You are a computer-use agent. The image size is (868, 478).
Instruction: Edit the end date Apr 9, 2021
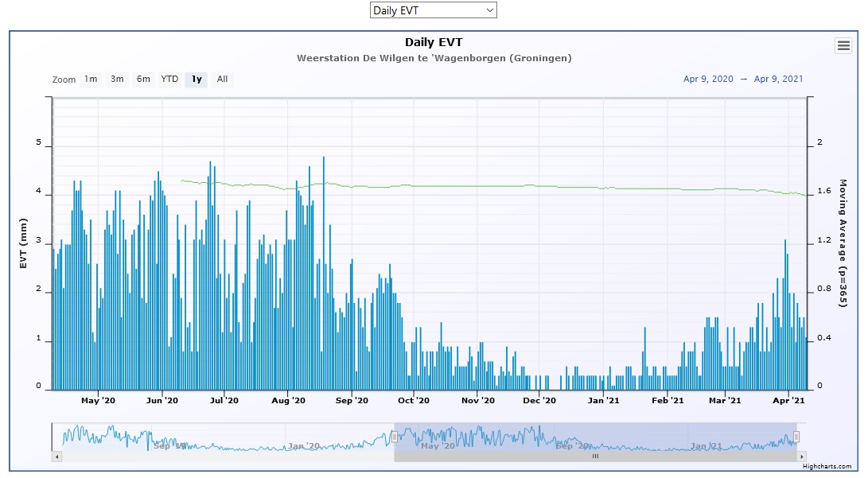click(778, 79)
